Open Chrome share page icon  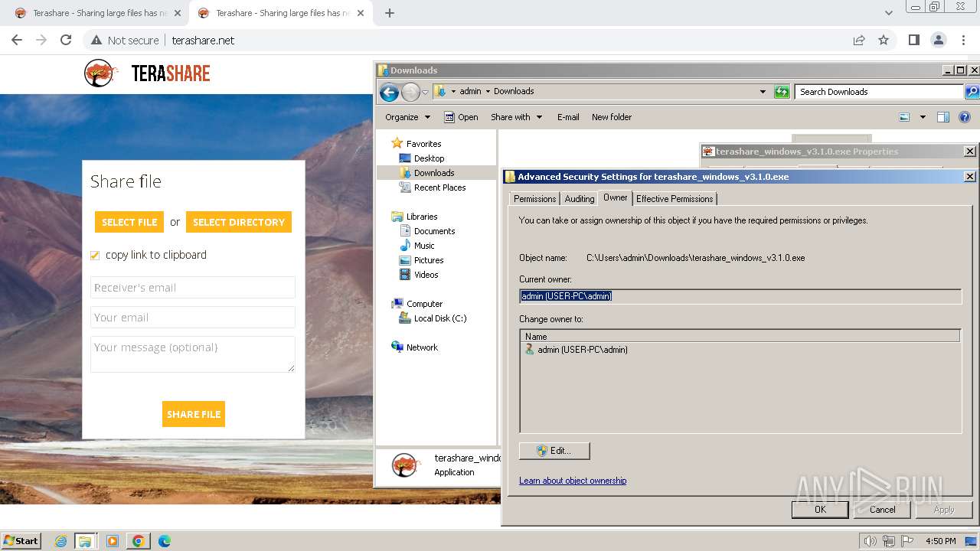click(859, 40)
